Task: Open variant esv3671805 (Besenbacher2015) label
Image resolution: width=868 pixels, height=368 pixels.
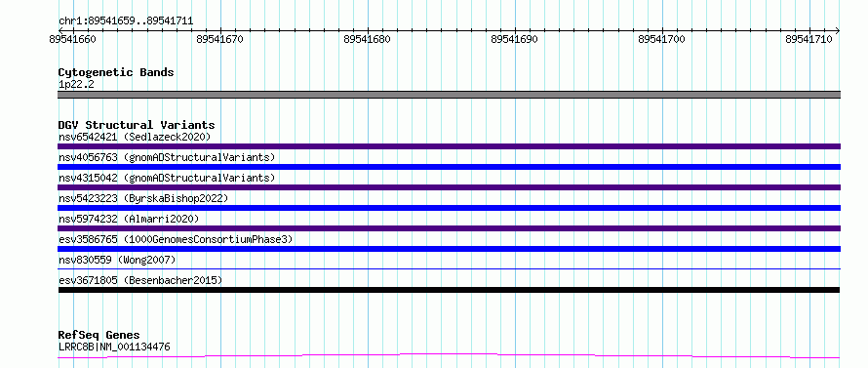Action: click(x=140, y=280)
